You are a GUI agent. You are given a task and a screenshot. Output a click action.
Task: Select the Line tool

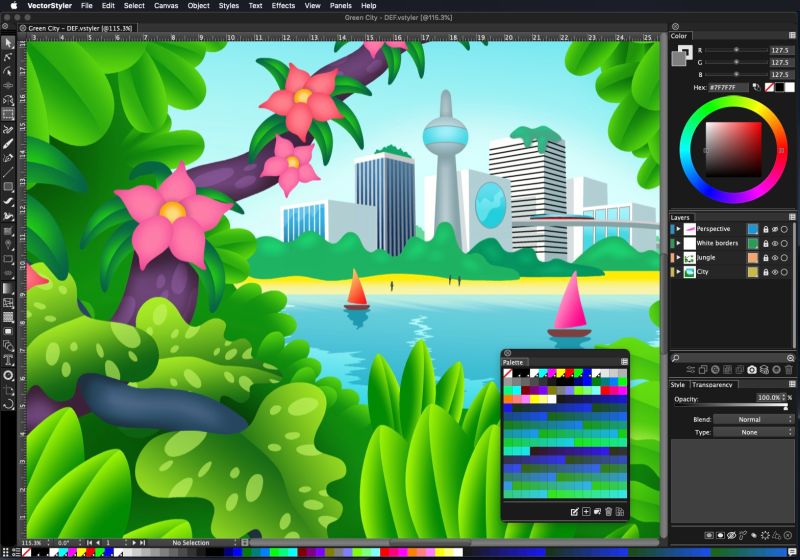[x=8, y=172]
